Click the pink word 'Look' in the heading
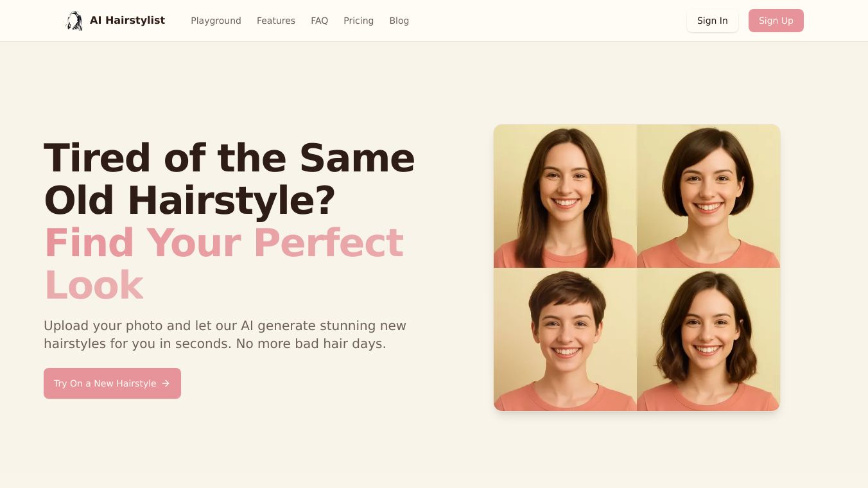868x488 pixels. [94, 284]
